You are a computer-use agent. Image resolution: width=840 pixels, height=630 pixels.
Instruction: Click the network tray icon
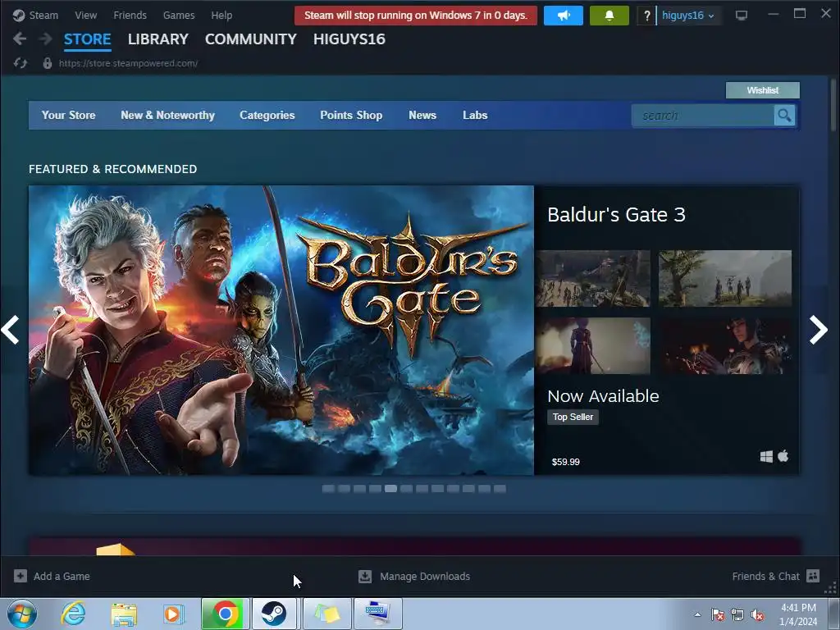tap(737, 614)
